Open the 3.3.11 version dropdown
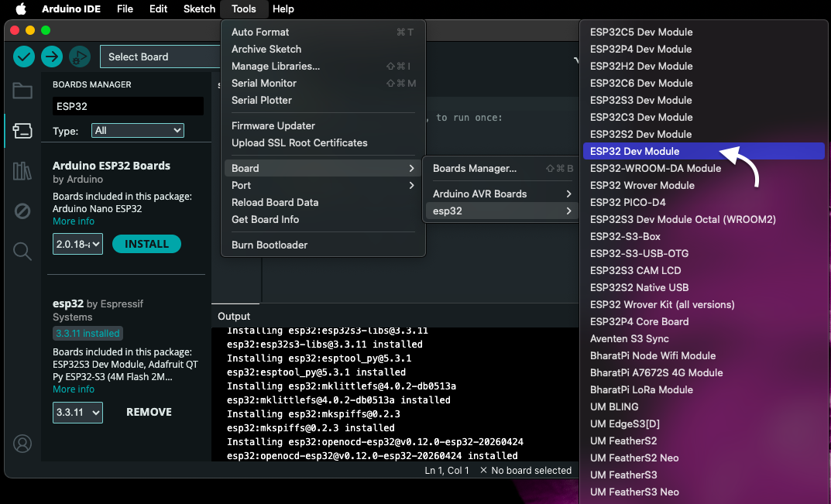The image size is (831, 504). (x=77, y=413)
